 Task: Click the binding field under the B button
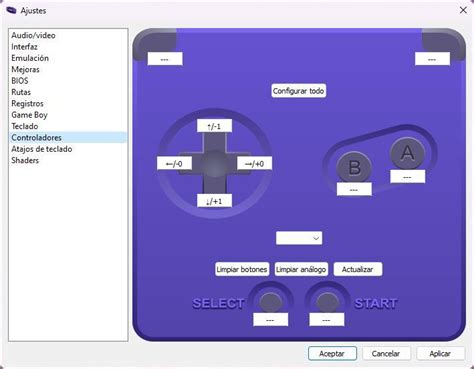354,189
